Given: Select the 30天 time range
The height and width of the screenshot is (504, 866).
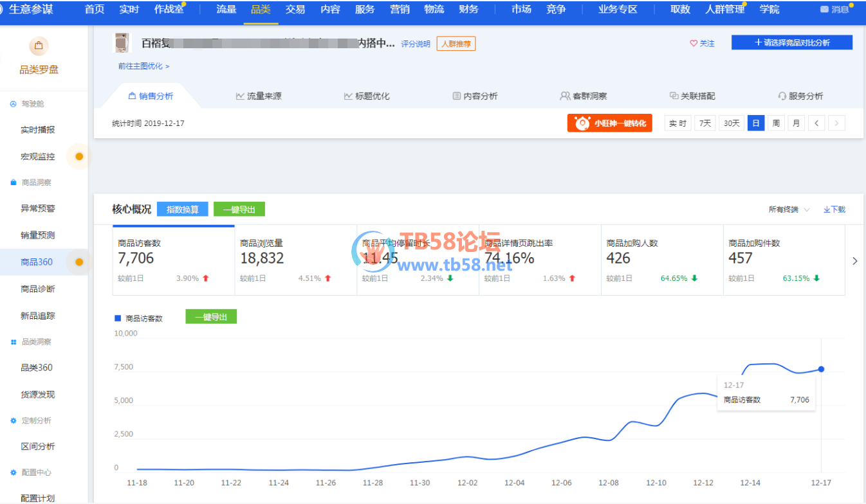Looking at the screenshot, I should (731, 123).
